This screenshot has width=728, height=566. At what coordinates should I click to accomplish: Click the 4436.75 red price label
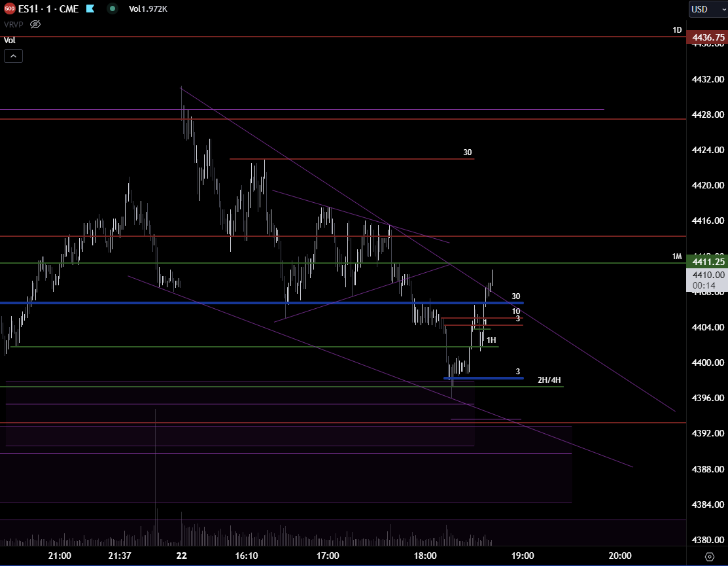pyautogui.click(x=707, y=37)
